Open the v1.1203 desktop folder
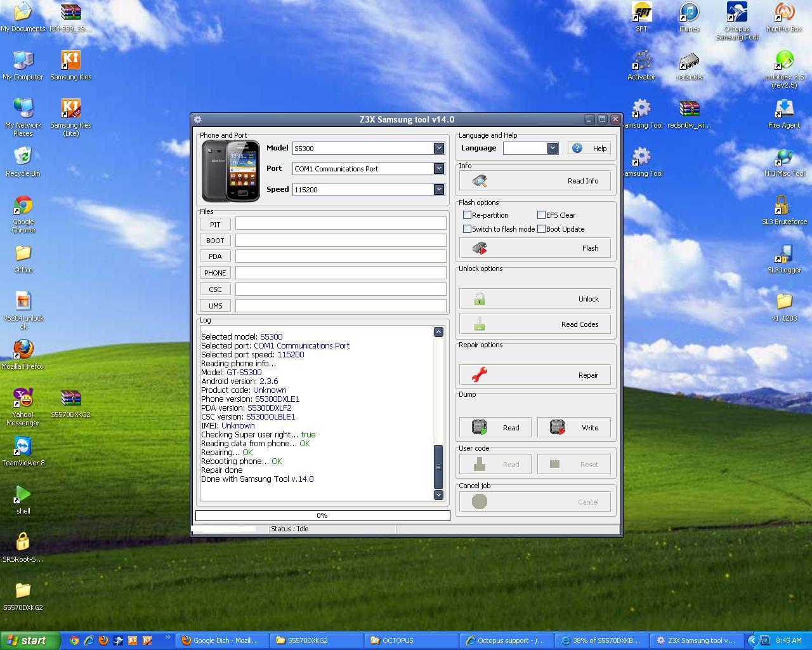 click(784, 306)
